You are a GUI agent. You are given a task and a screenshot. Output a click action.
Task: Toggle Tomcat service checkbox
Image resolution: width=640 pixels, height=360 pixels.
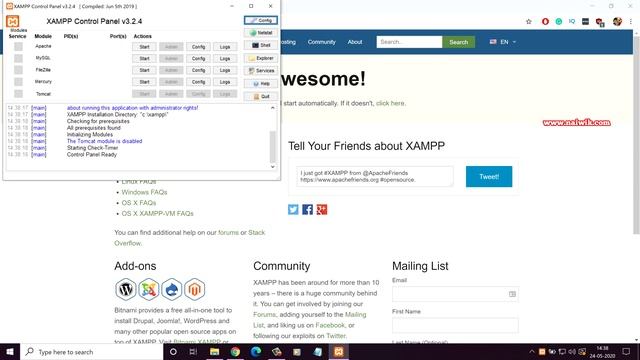(18, 94)
